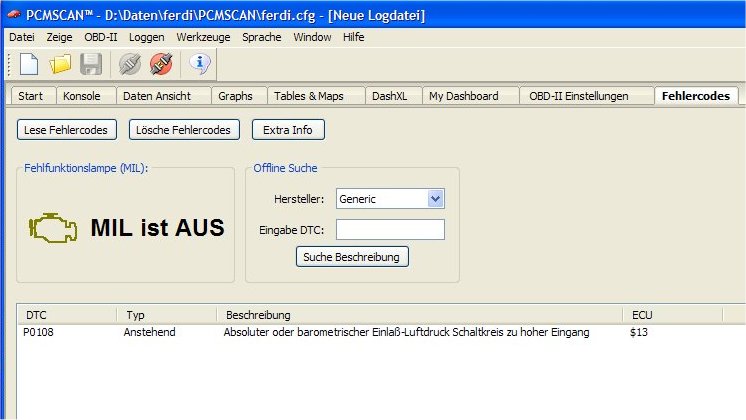Click the Eingabe DTC input field
This screenshot has width=746, height=420.
tap(389, 230)
